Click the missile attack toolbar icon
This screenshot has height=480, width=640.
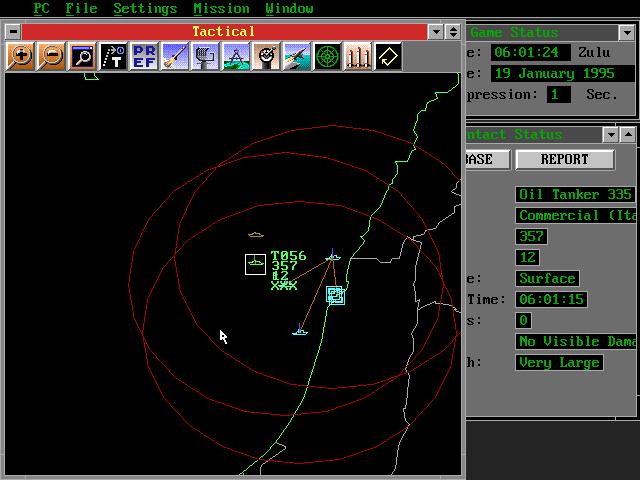click(175, 56)
